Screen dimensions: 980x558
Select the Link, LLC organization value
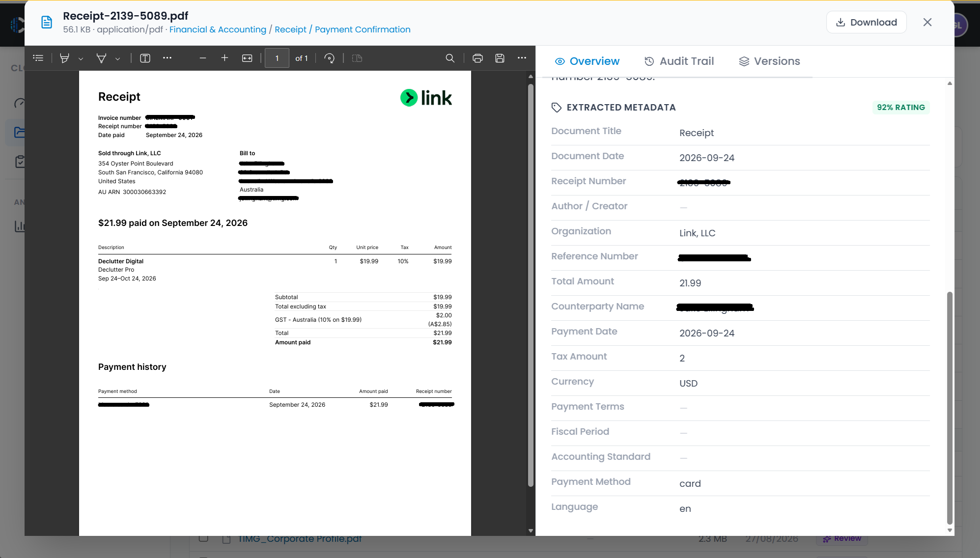pyautogui.click(x=697, y=233)
